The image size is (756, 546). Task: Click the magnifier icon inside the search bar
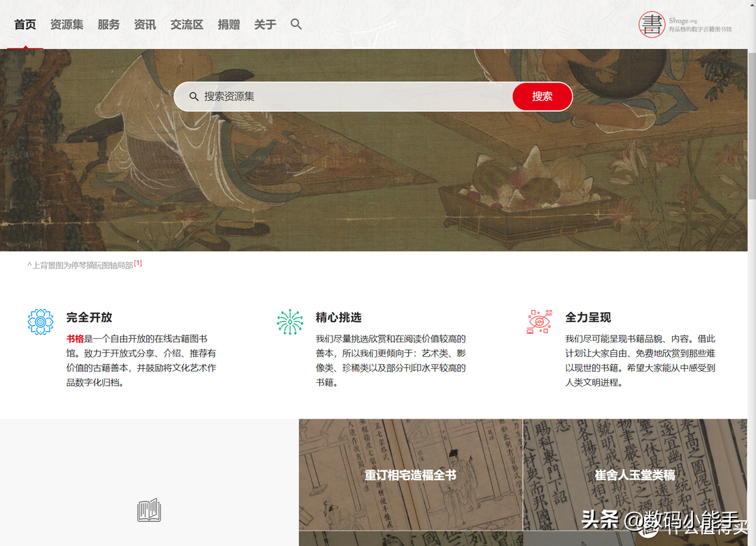tap(194, 97)
